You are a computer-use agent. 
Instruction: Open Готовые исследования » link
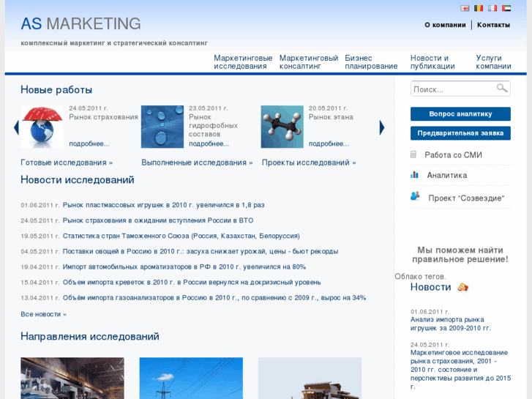(x=67, y=163)
